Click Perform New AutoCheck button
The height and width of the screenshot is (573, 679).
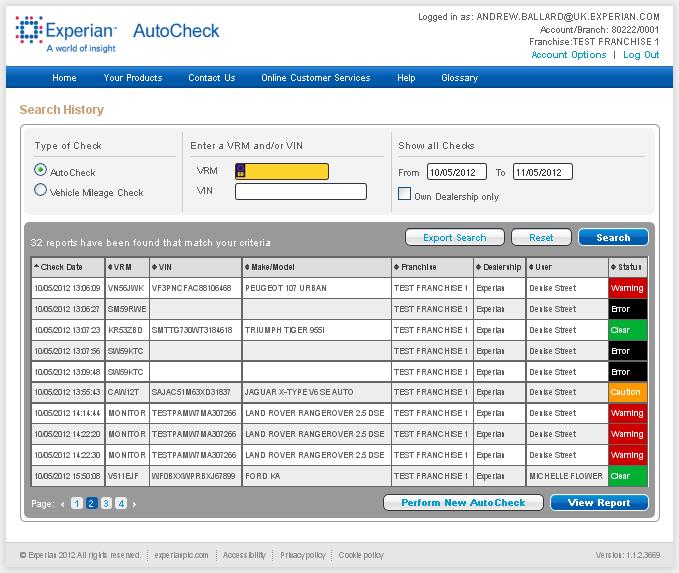click(463, 502)
